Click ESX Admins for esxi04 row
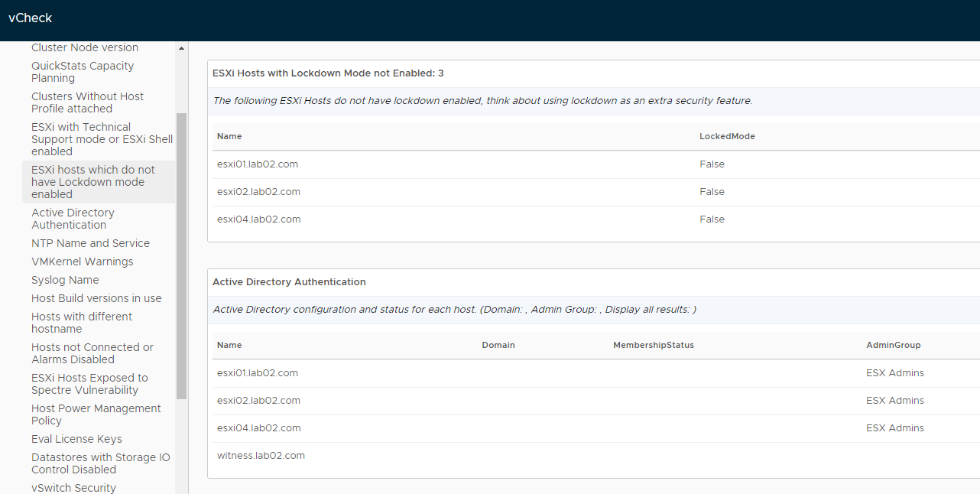 tap(895, 428)
